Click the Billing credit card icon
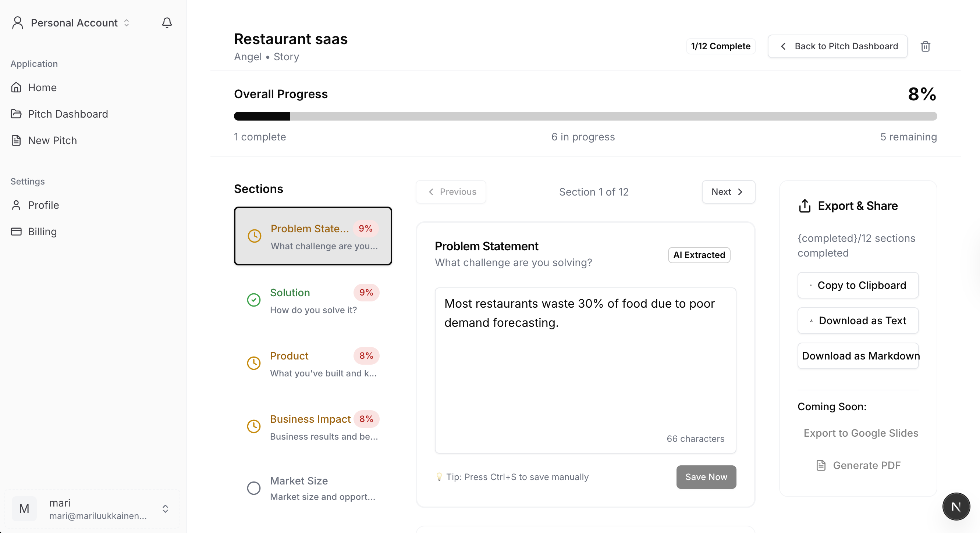 [16, 232]
